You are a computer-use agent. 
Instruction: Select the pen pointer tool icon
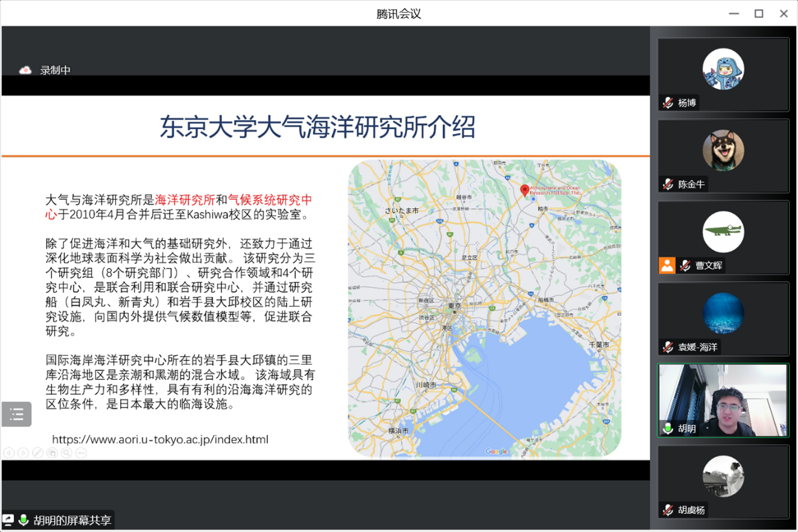[38, 453]
